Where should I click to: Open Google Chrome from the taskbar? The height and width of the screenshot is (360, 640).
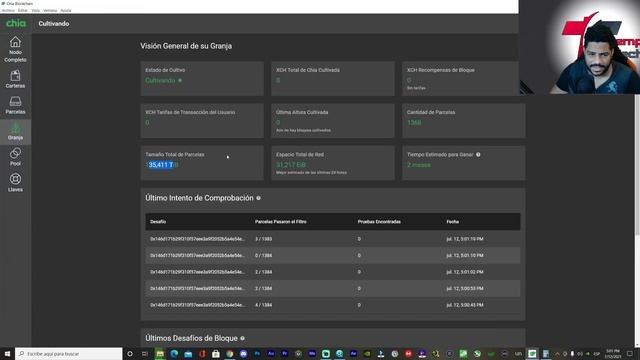(x=229, y=354)
